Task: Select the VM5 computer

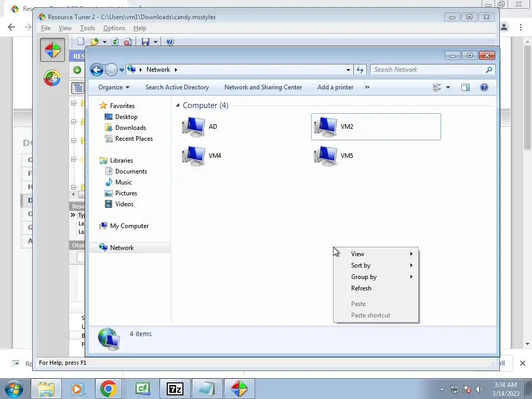Action: [334, 156]
